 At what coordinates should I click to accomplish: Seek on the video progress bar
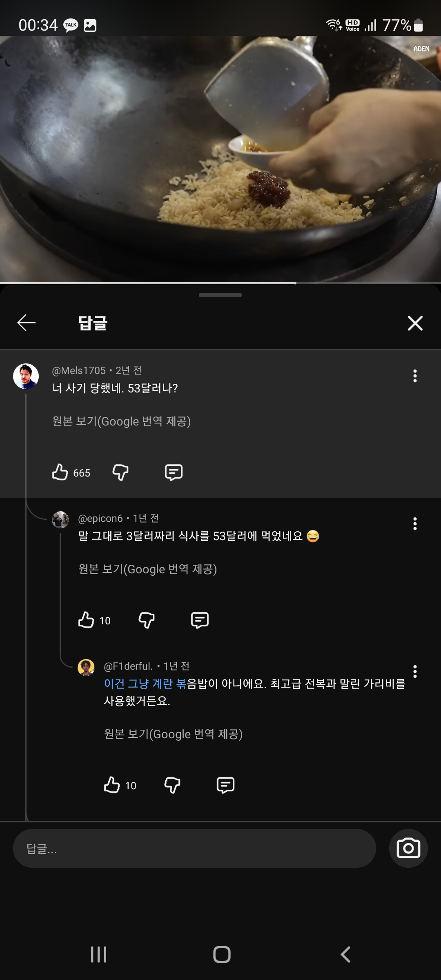pyautogui.click(x=220, y=283)
